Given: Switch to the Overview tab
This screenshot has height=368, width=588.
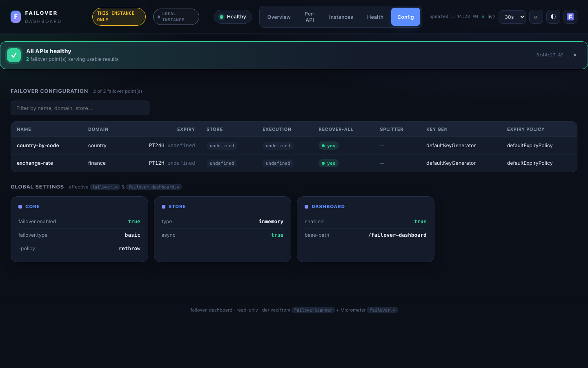Looking at the screenshot, I should pyautogui.click(x=279, y=17).
